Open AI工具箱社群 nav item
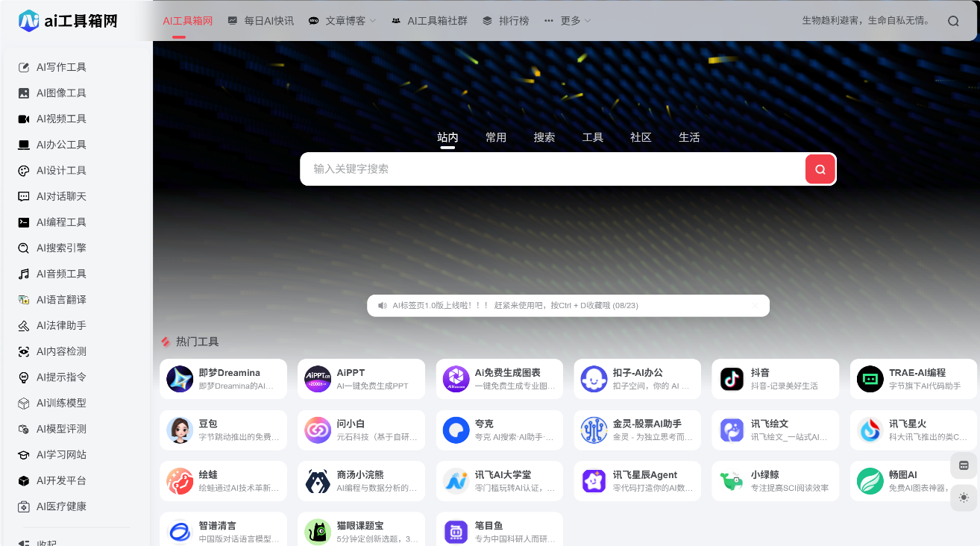The height and width of the screenshot is (546, 980). tap(430, 21)
